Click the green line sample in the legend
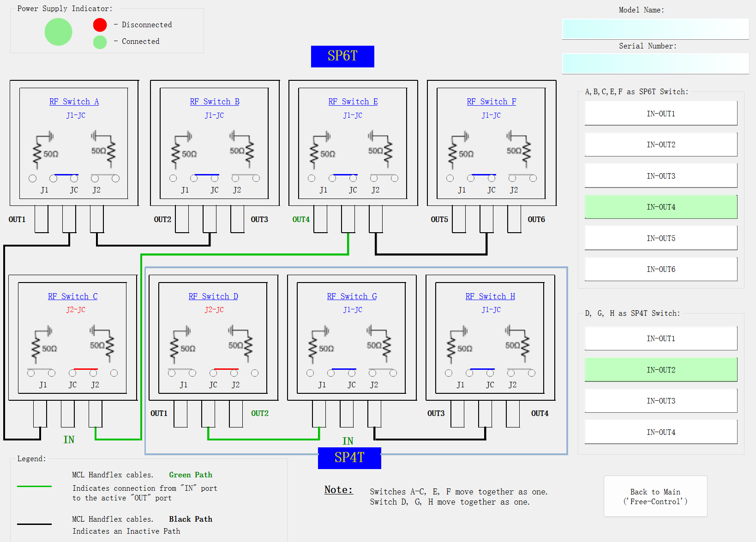 point(34,486)
